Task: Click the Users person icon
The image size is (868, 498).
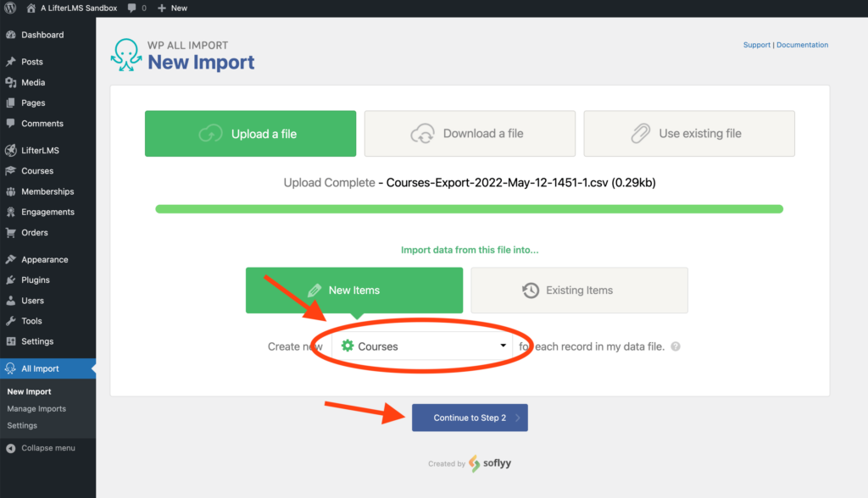Action: pos(10,301)
